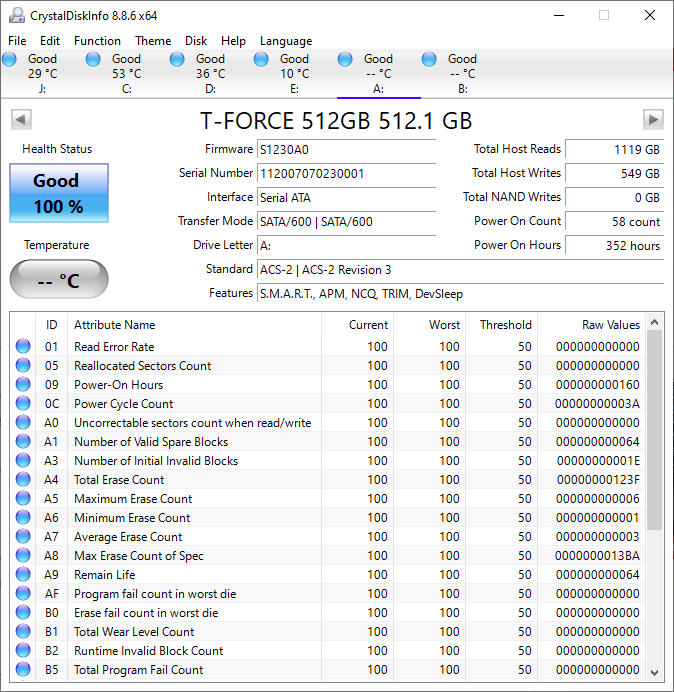Click status icon for Average Erase Count
Image resolution: width=674 pixels, height=692 pixels.
point(23,536)
